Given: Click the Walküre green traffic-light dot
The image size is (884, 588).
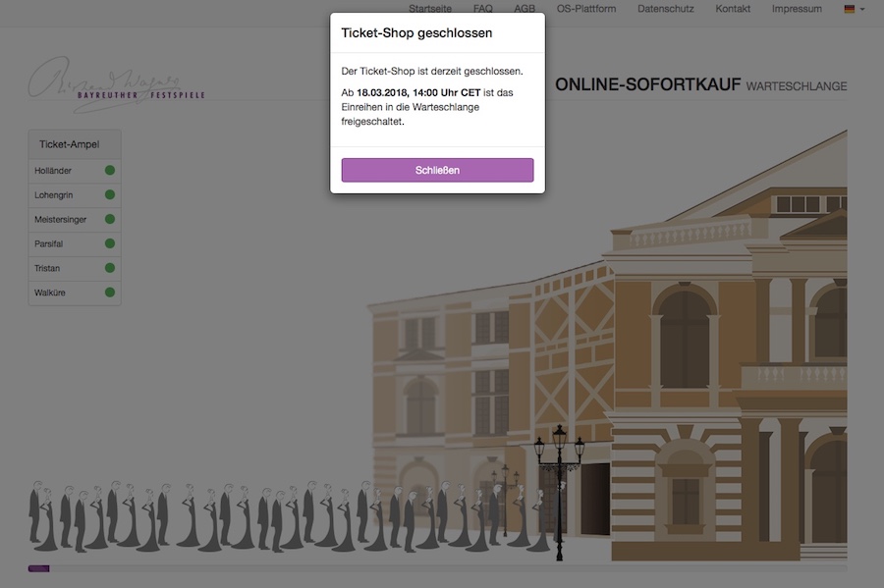Looking at the screenshot, I should click(110, 293).
